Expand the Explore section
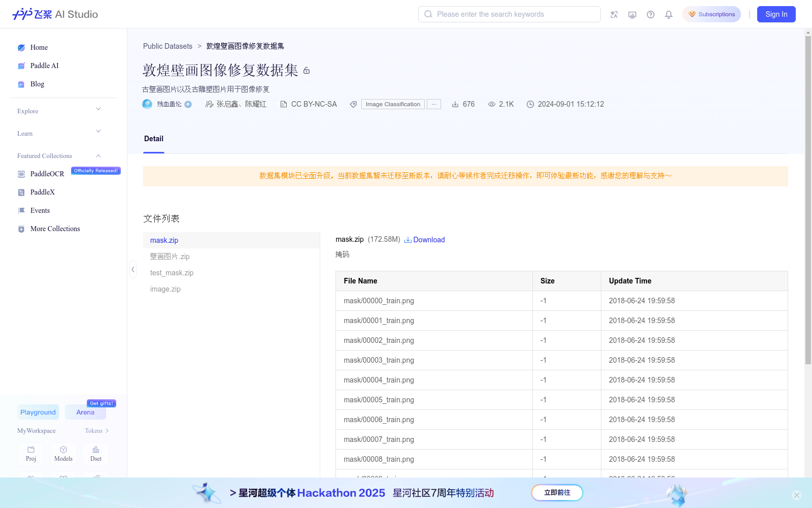Viewport: 812px width, 508px height. [98, 109]
